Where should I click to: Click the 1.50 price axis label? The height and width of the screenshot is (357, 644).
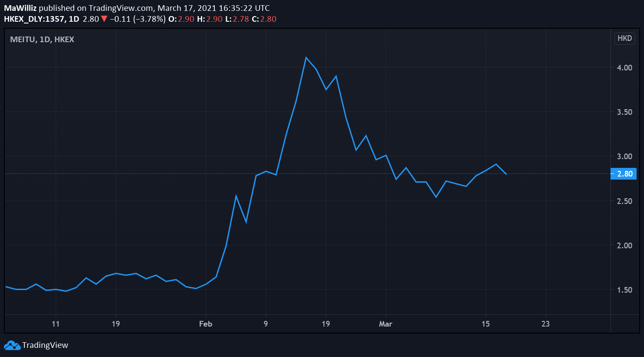pos(624,290)
